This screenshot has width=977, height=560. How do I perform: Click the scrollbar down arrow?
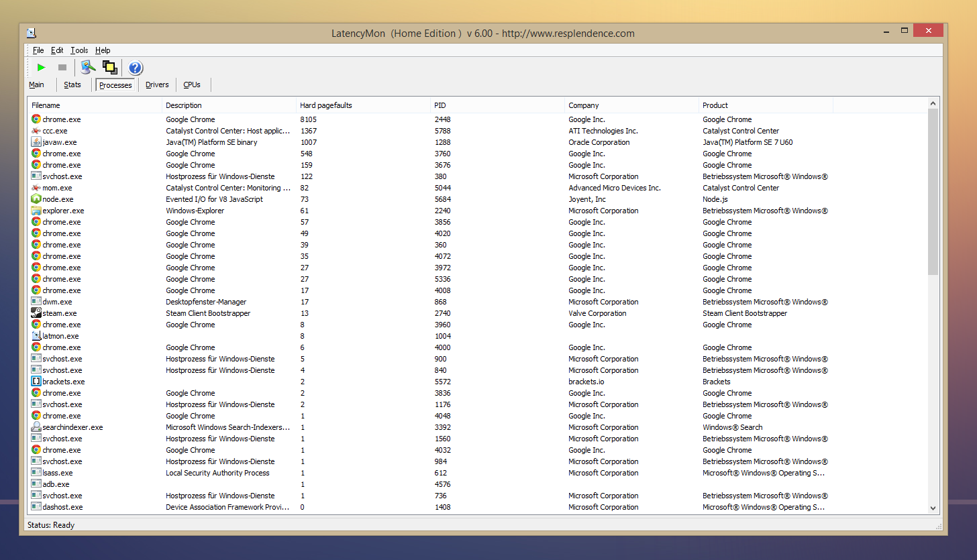point(933,509)
